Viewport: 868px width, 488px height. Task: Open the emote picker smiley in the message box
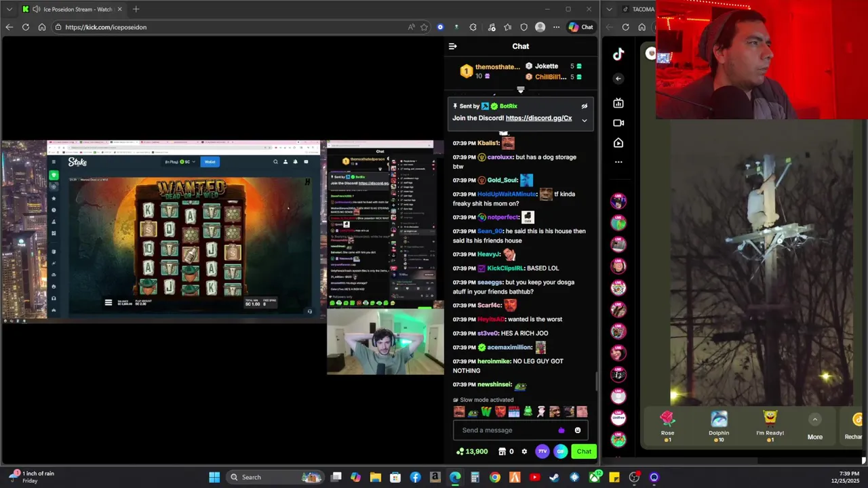[x=578, y=430]
